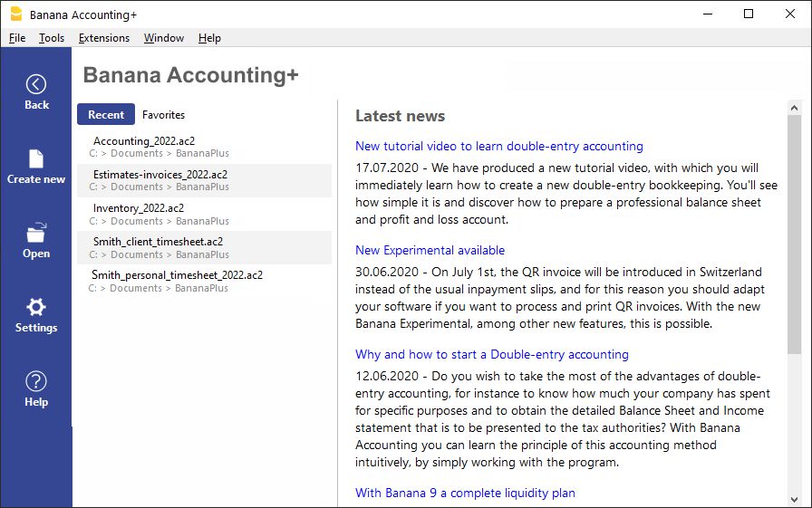Follow the New Experimental available link
812x508 pixels.
click(430, 251)
